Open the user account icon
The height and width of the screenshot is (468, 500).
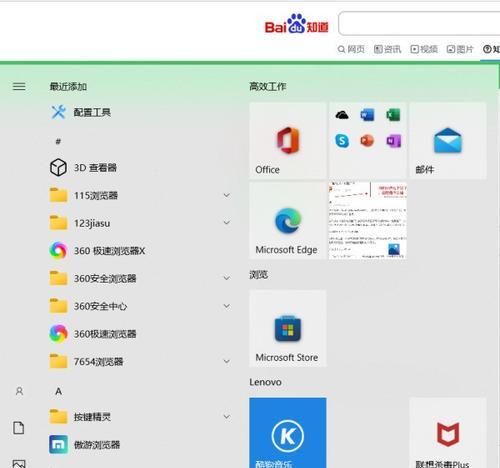(x=19, y=391)
